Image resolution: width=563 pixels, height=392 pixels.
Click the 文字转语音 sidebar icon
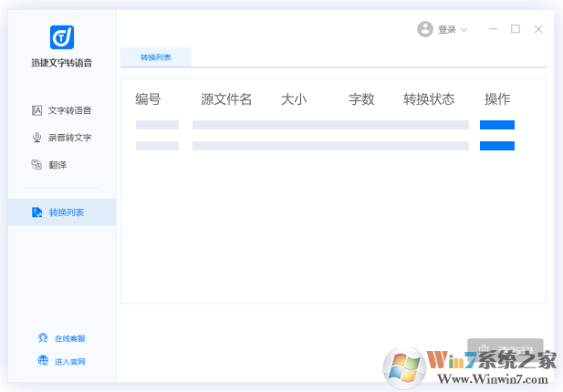coord(36,110)
